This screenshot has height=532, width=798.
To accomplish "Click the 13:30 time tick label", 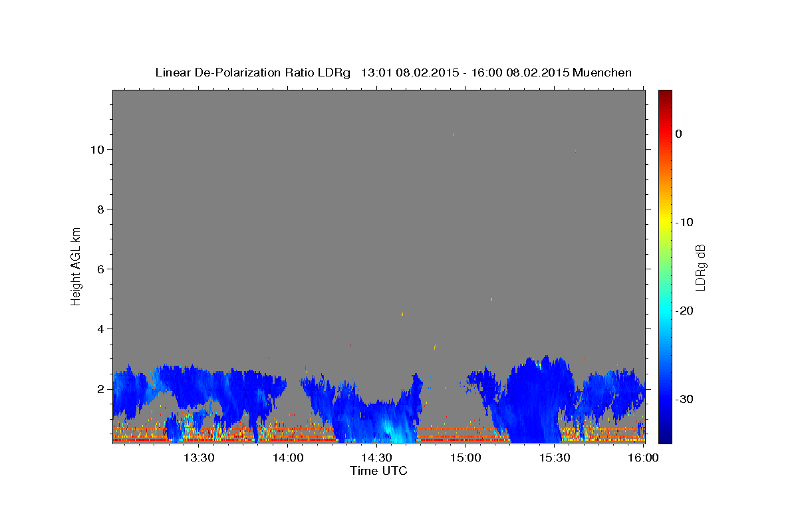I will 199,458.
